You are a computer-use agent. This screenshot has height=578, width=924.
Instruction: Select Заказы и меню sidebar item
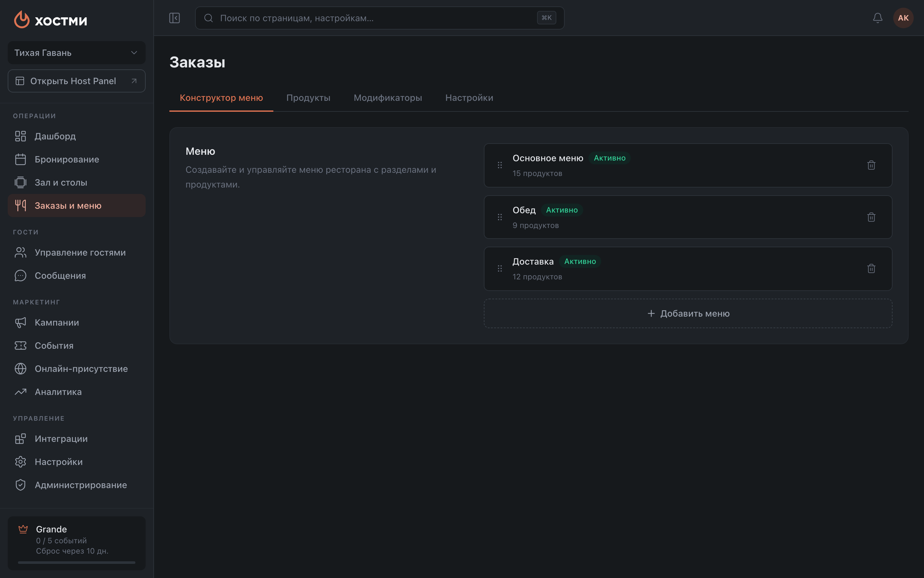tap(77, 206)
